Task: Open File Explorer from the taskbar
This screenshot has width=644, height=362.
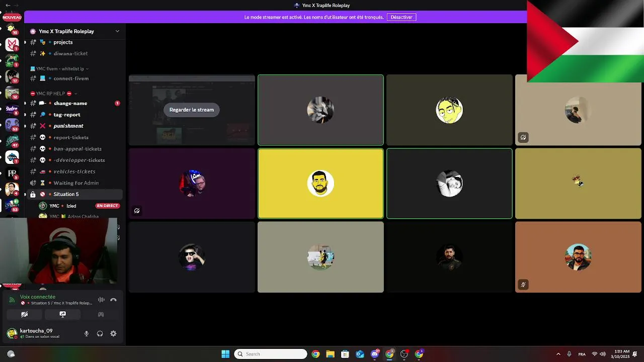Action: click(x=330, y=354)
